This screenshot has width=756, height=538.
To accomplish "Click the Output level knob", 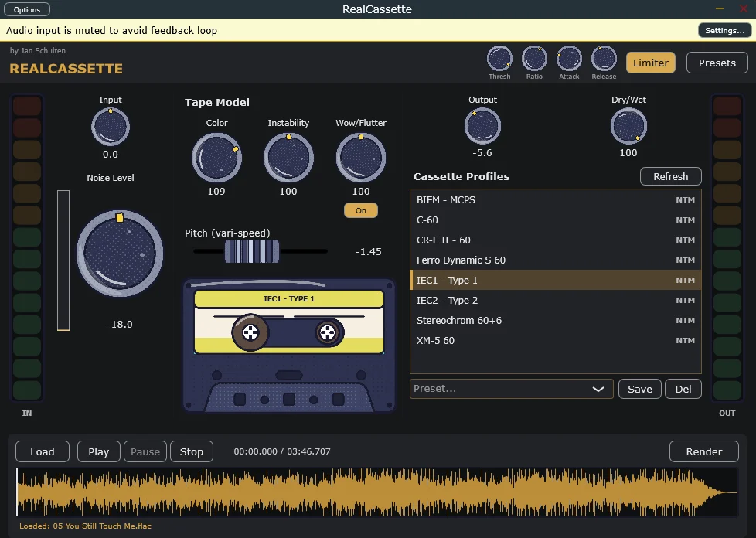I will click(x=482, y=126).
